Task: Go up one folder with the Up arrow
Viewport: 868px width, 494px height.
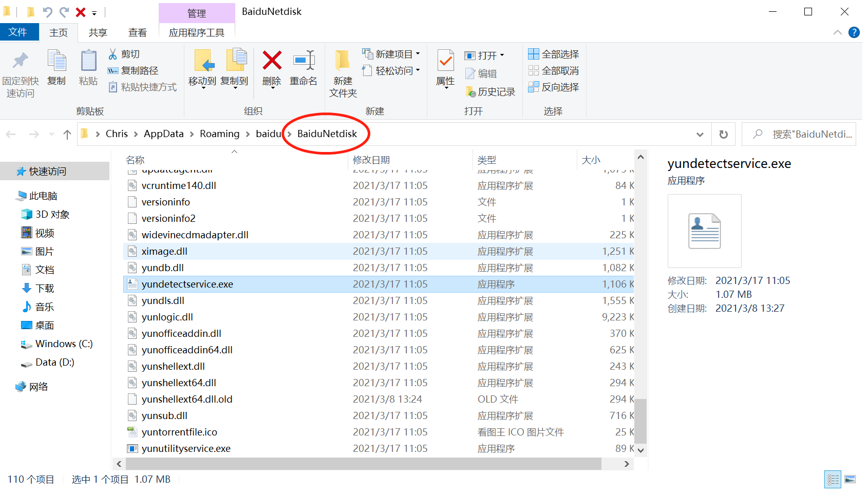Action: click(x=67, y=135)
